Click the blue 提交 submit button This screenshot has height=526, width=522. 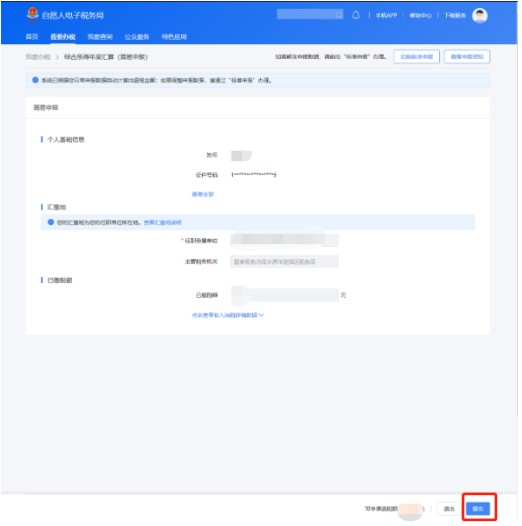click(x=478, y=509)
